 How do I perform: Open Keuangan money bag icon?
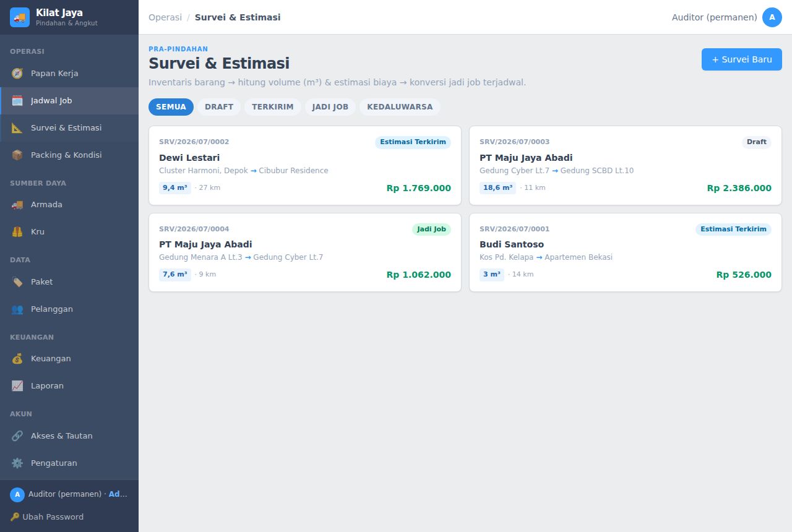(17, 359)
